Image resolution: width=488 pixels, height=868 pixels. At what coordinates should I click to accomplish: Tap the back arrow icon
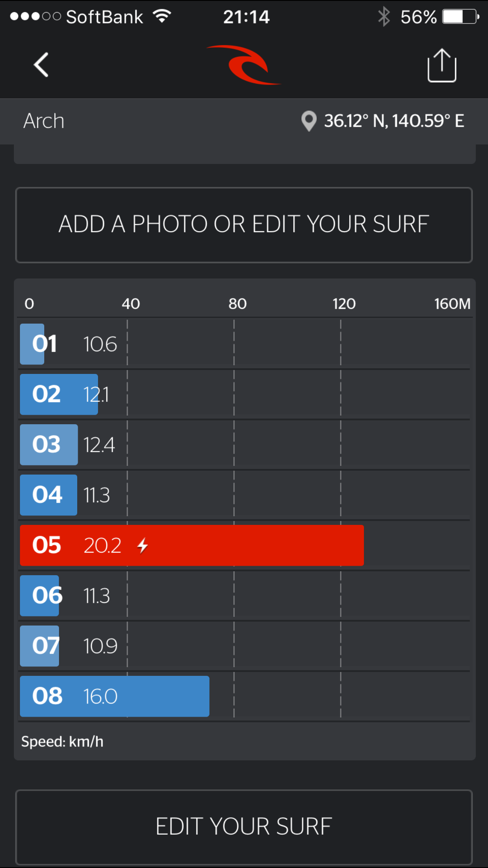(41, 65)
